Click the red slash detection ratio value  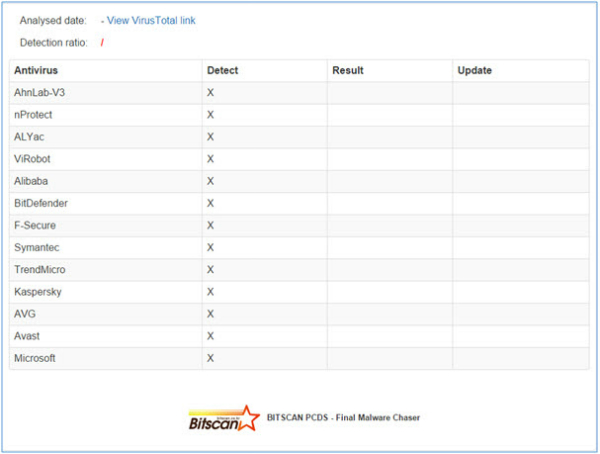[x=102, y=43]
